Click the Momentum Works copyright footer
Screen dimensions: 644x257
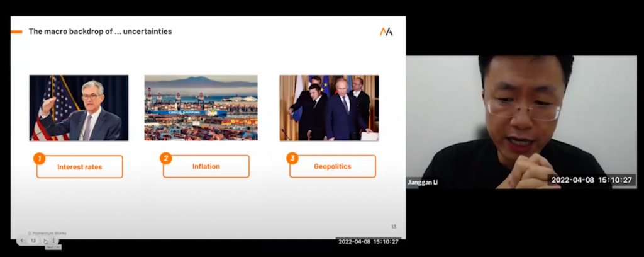(x=47, y=233)
